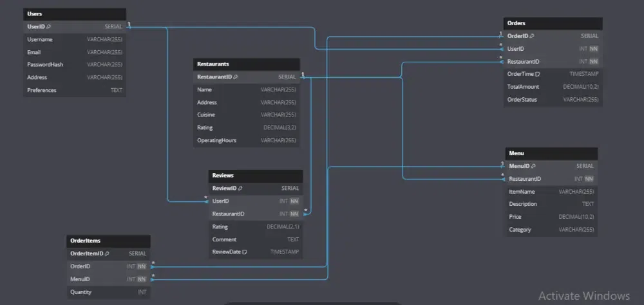Click the OrderID column label in OrderItems
The height and width of the screenshot is (305, 644).
(x=80, y=266)
